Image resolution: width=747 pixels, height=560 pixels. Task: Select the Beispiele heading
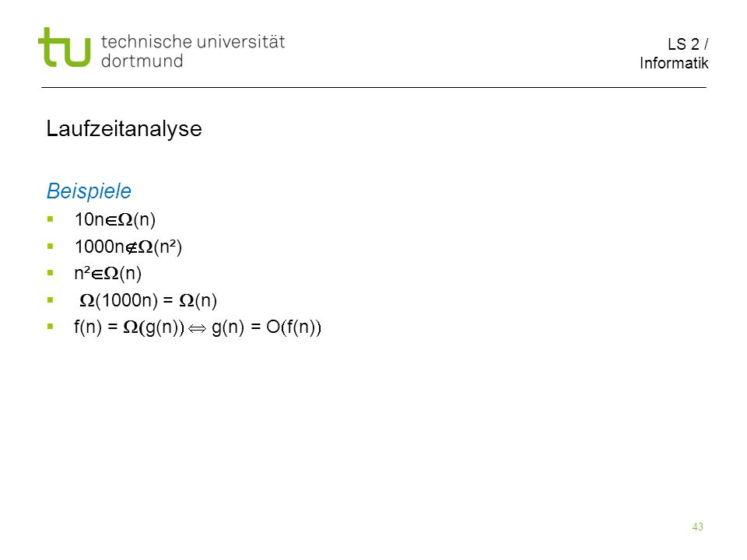point(89,191)
